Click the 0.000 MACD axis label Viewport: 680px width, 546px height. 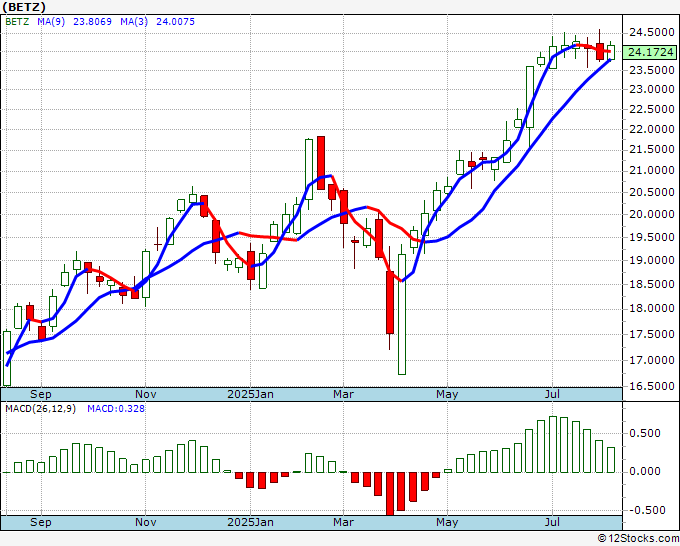pyautogui.click(x=645, y=471)
